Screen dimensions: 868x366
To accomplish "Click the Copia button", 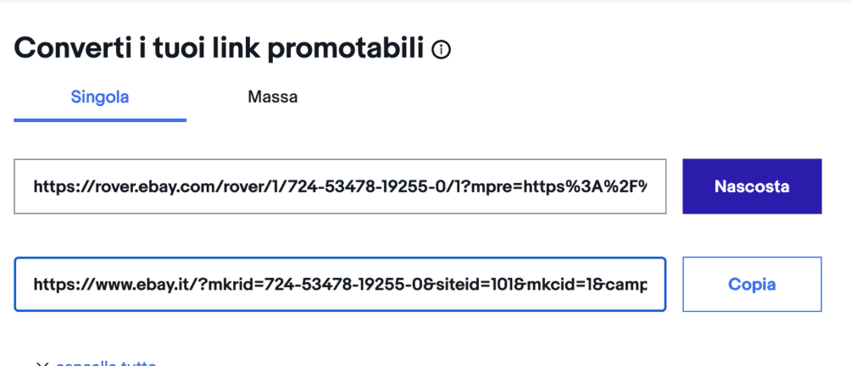I will pyautogui.click(x=752, y=284).
